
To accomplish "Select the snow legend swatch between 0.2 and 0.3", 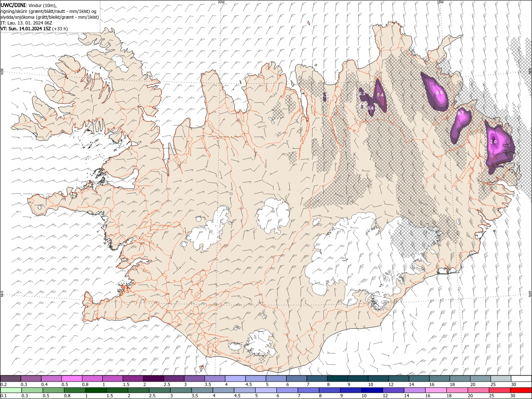I will click(x=10, y=379).
